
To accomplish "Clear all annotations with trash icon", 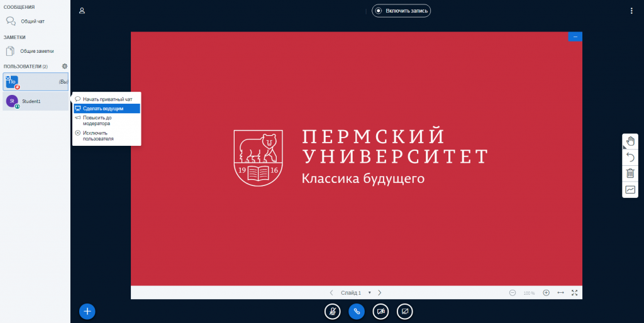I will pyautogui.click(x=630, y=173).
